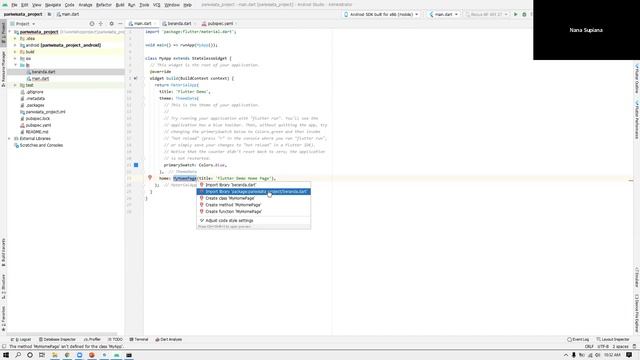Expand the build folder

coord(16,52)
